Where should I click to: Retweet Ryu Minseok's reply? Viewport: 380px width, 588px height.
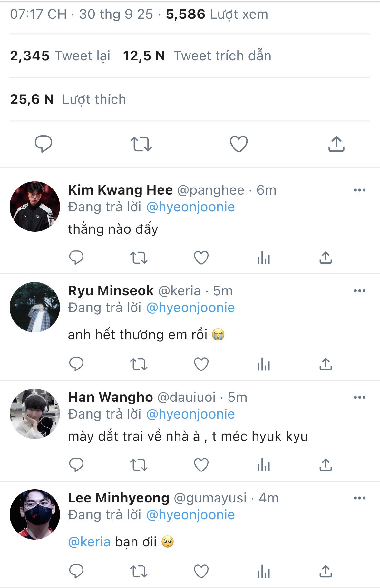[139, 364]
